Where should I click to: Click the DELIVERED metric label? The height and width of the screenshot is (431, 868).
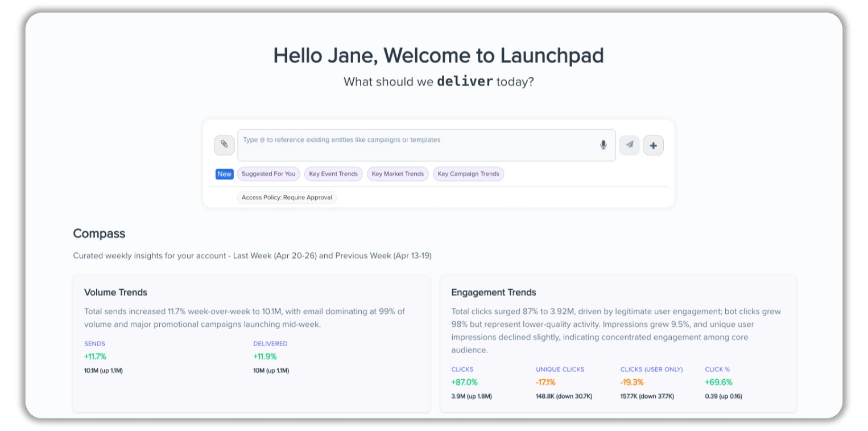pos(270,343)
